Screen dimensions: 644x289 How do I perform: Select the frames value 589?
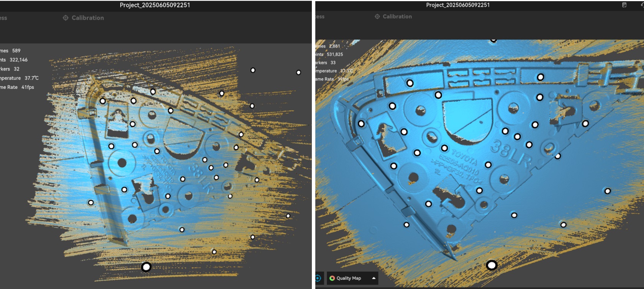pyautogui.click(x=16, y=51)
